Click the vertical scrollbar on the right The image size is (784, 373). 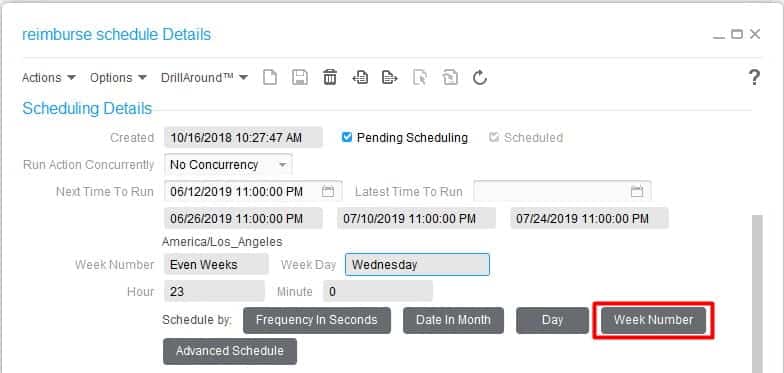758,294
